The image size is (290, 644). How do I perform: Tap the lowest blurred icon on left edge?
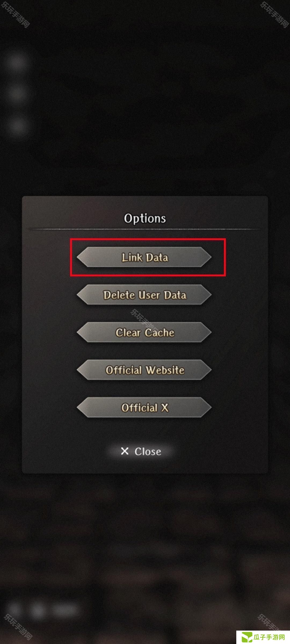click(17, 126)
